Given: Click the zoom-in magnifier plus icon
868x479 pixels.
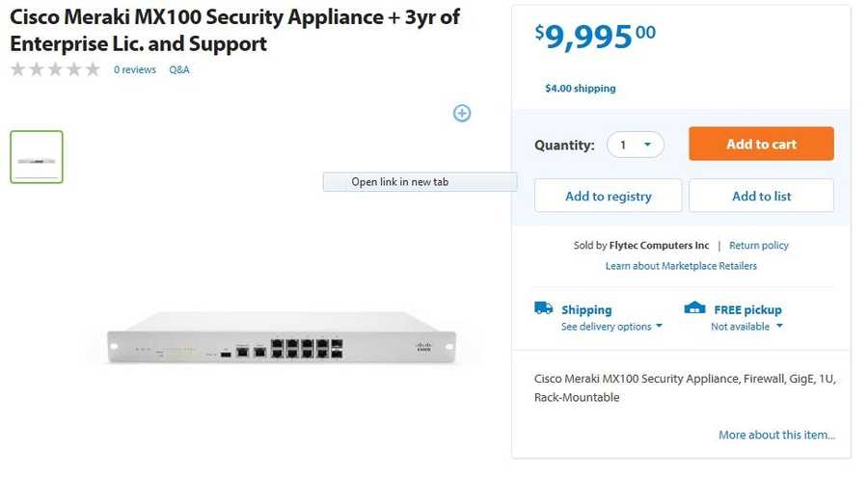Looking at the screenshot, I should pyautogui.click(x=462, y=113).
